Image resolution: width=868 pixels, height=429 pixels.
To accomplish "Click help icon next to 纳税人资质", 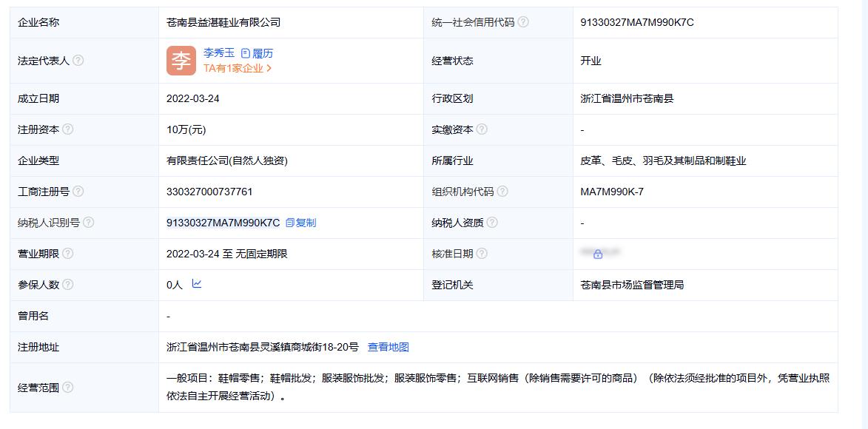I will (491, 223).
